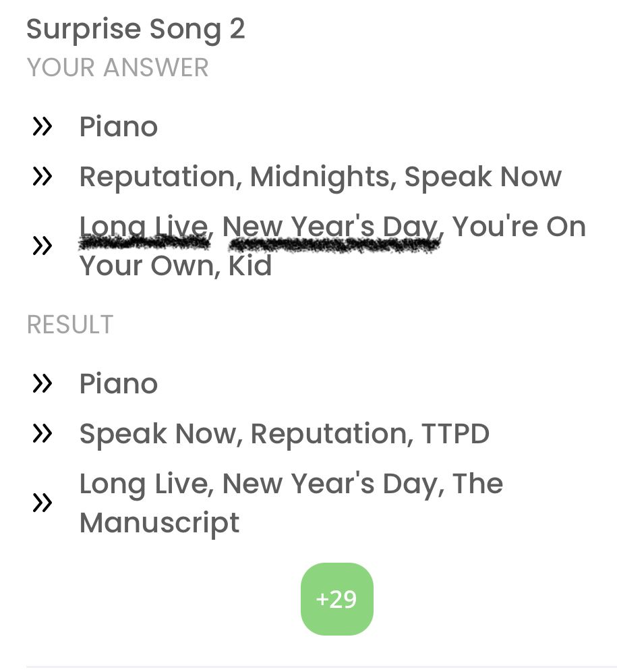Click the Reputation, Midnights, Speak Now answer text
The width and height of the screenshot is (617, 672).
(x=320, y=177)
